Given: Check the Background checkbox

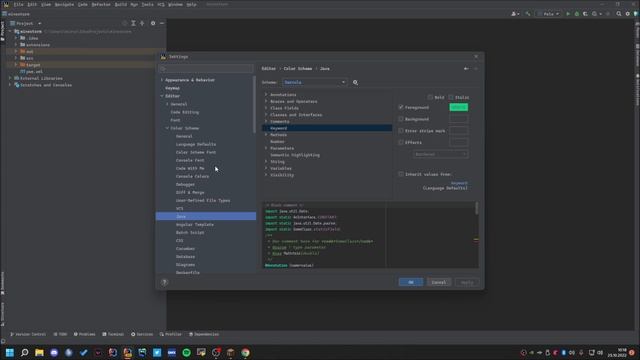Looking at the screenshot, I should click(x=401, y=119).
